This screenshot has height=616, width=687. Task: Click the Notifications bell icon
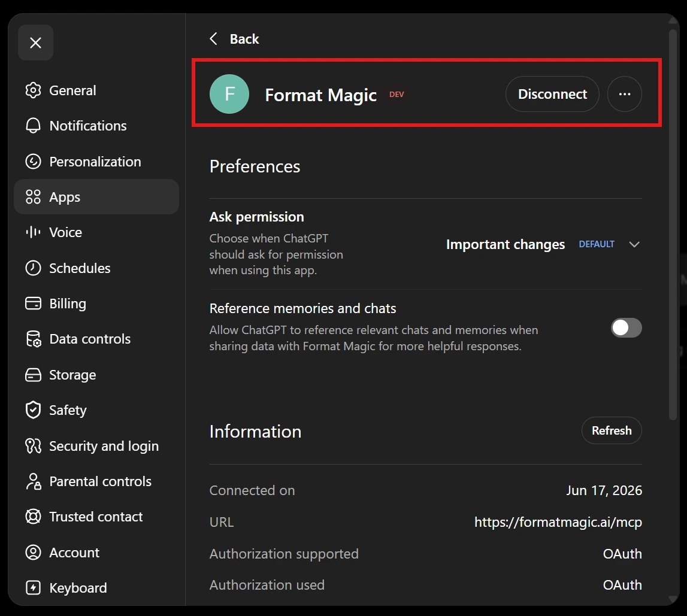click(x=34, y=126)
